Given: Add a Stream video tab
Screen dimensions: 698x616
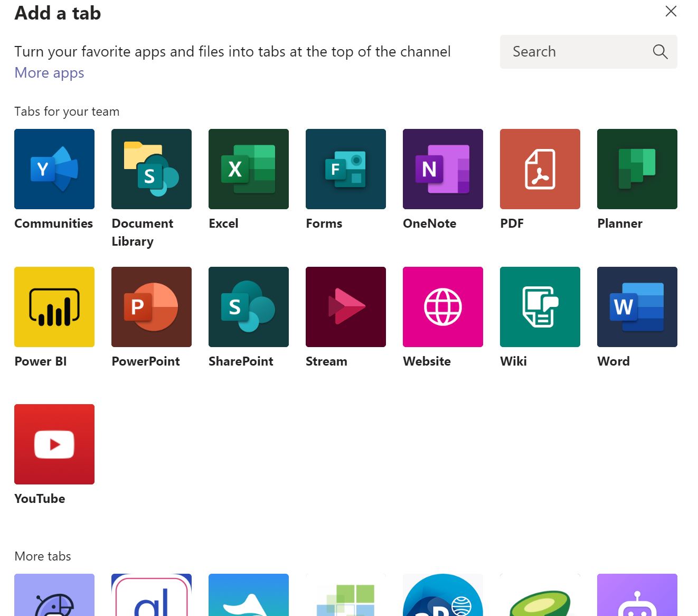Looking at the screenshot, I should click(x=346, y=307).
